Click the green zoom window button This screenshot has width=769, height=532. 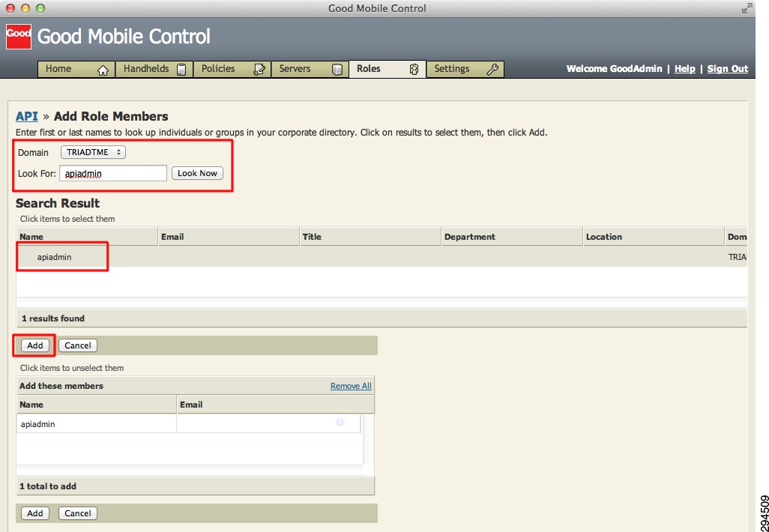[40, 8]
